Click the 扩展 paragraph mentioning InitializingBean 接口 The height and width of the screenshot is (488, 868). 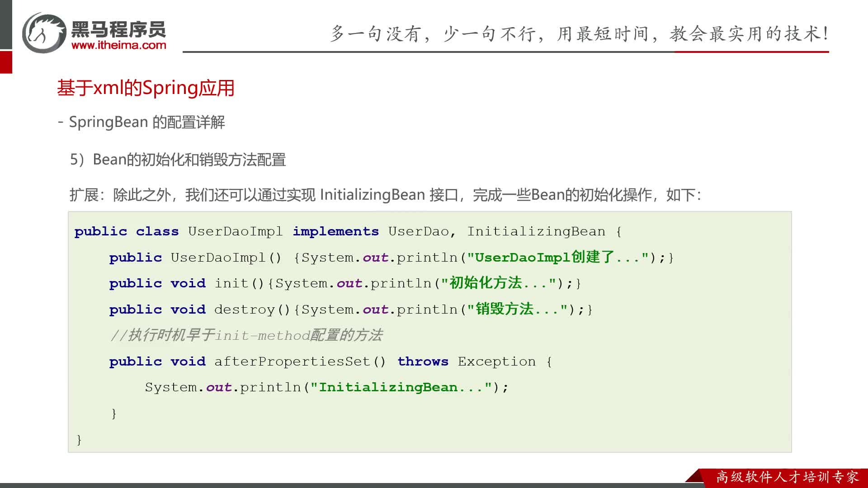tap(385, 195)
